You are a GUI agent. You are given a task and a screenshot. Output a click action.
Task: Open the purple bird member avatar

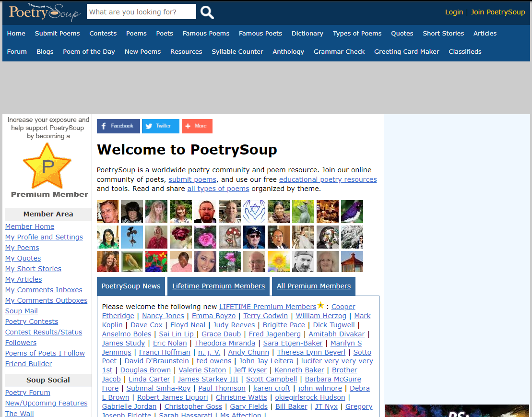coord(352,212)
